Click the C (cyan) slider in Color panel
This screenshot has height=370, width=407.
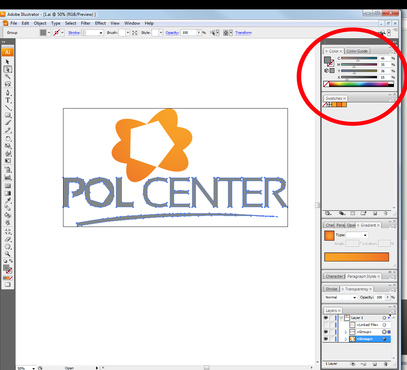pyautogui.click(x=359, y=59)
